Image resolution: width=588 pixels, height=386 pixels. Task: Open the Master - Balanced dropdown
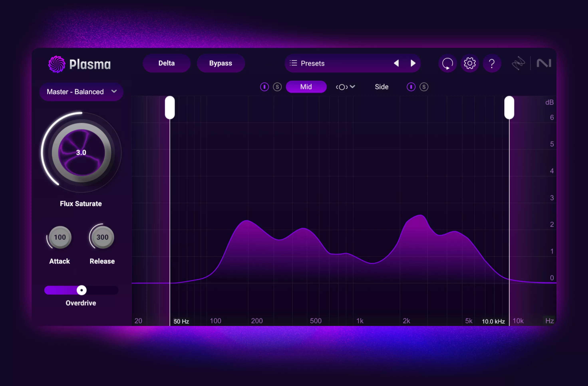[x=81, y=92]
